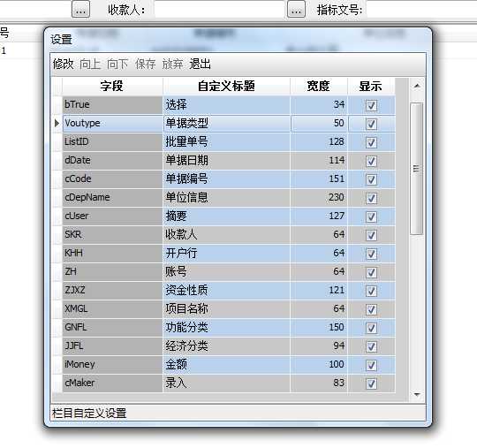Select the ZJXZ field cell
The height and width of the screenshot is (448, 477).
112,291
